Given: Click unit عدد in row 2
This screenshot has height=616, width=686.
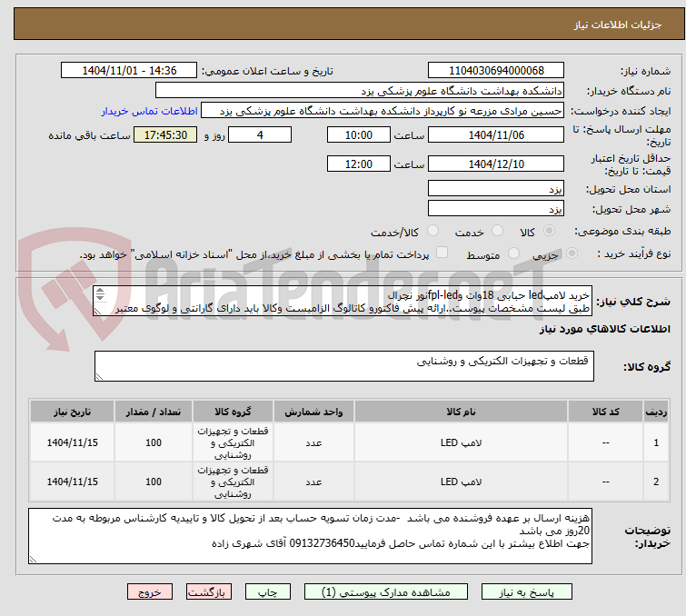Looking at the screenshot, I should coord(313,482).
